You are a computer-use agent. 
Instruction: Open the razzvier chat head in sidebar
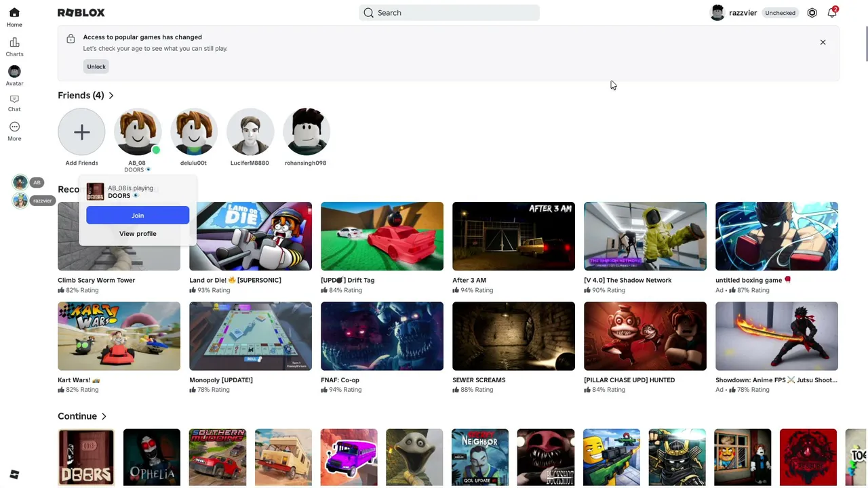20,201
